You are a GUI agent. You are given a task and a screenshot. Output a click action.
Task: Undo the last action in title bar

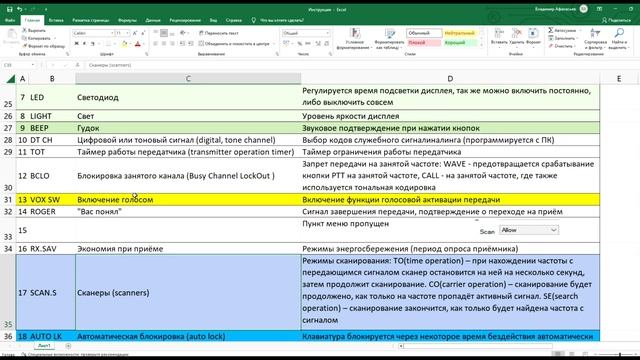[x=19, y=9]
